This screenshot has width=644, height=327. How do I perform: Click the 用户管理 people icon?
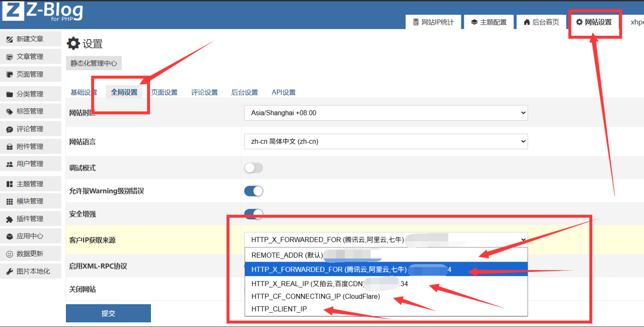pyautogui.click(x=9, y=164)
